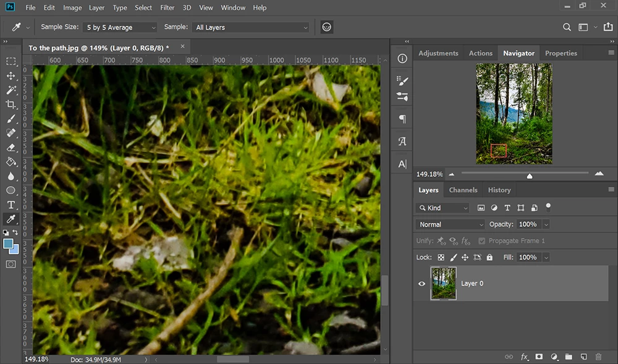Zoom in with Navigator large mountains button
The width and height of the screenshot is (618, 364).
tap(599, 173)
